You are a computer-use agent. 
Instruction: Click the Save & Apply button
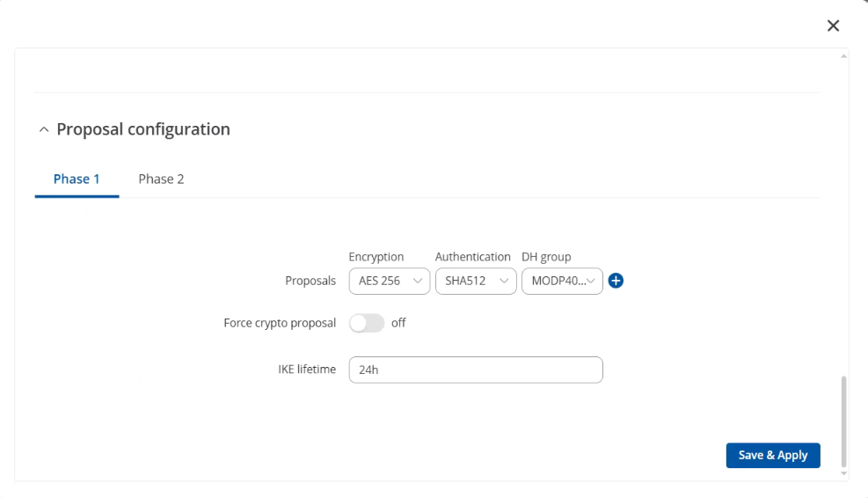[773, 456]
